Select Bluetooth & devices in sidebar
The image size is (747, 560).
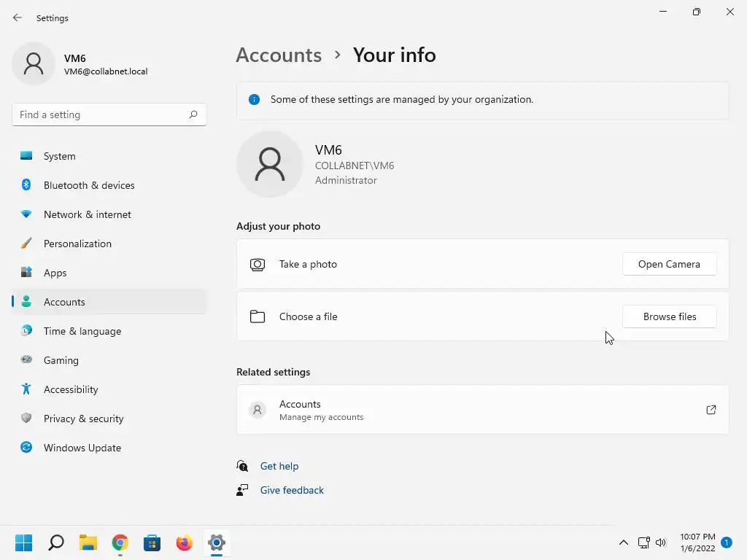pos(89,185)
